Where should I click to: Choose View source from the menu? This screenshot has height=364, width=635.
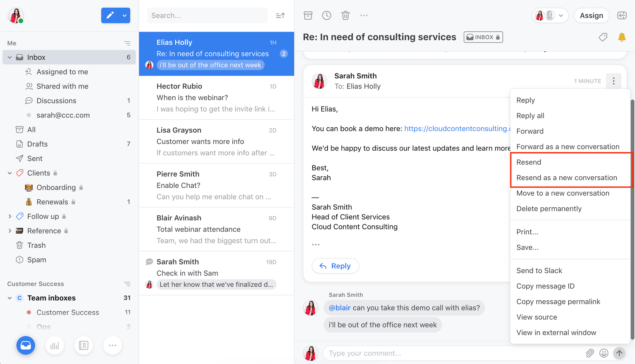[x=570, y=317]
